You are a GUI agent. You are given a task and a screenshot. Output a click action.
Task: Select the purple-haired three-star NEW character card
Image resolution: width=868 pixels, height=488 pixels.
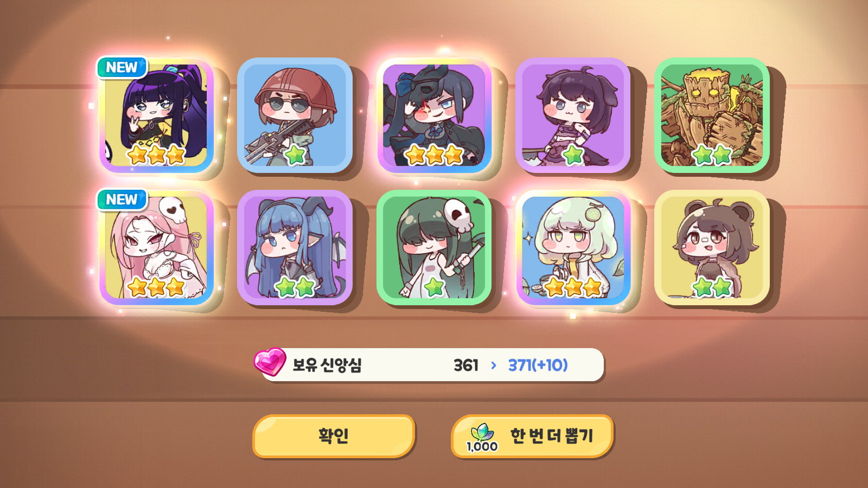156,115
